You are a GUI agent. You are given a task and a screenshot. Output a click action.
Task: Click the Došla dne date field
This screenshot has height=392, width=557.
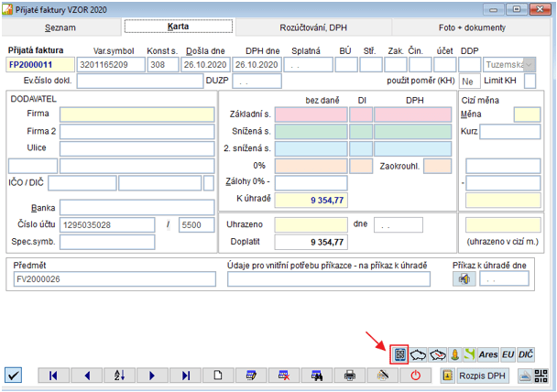205,65
